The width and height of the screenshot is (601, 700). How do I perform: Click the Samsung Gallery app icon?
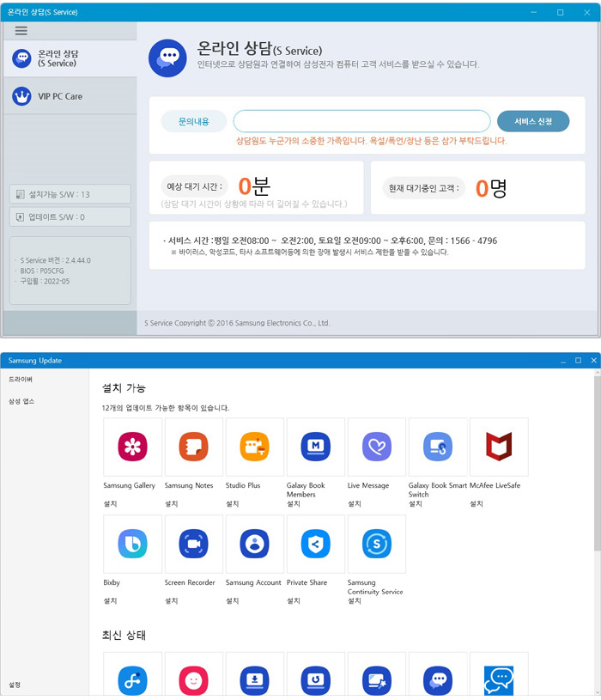pos(132,447)
